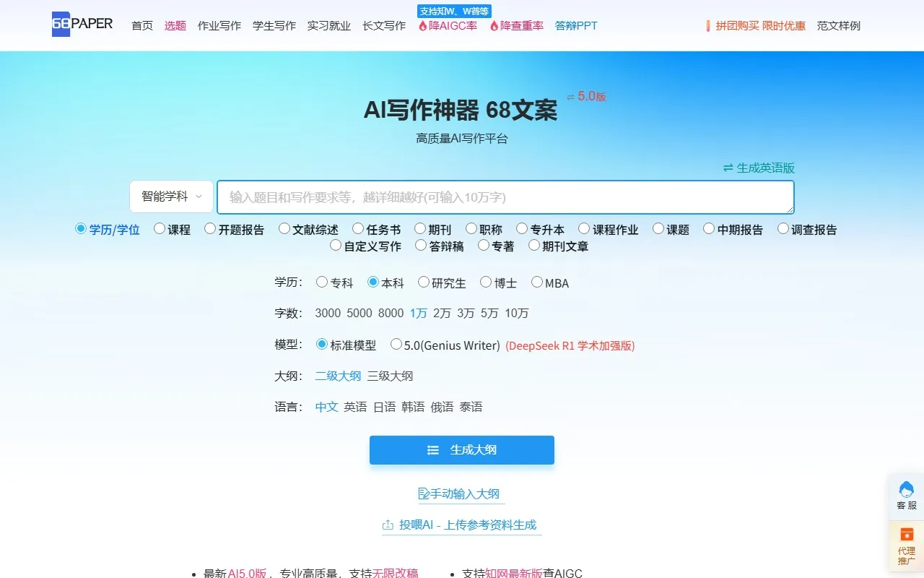Viewport: 924px width, 578px height.
Task: Go to the 作业写作 menu item
Action: [219, 26]
